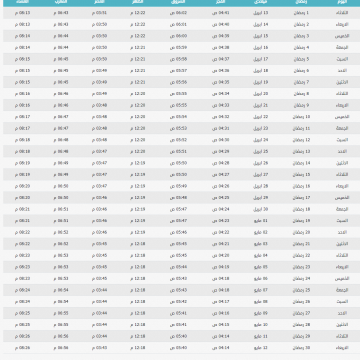Screen dimensions: 360x360
Task: Select Isha time in the 30 رمضان row
Action: (23, 348)
